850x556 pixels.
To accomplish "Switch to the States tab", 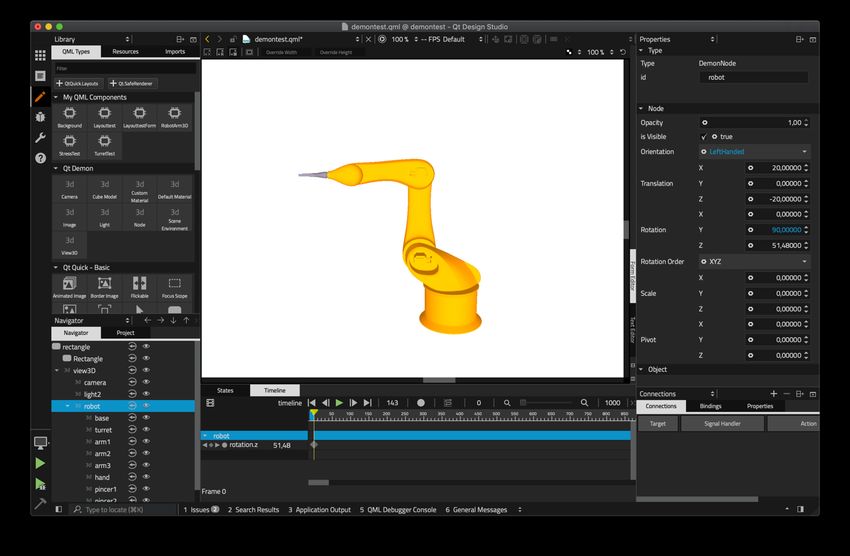I will tap(226, 390).
